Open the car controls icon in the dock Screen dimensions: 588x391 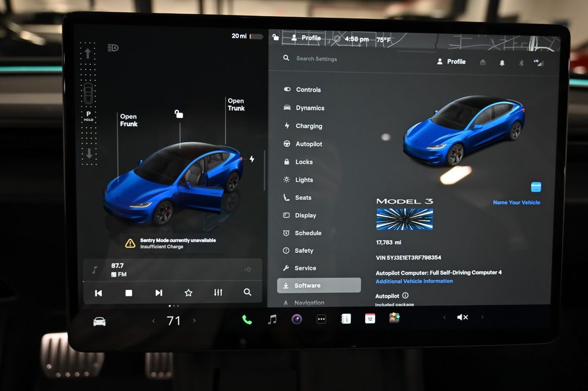99,321
